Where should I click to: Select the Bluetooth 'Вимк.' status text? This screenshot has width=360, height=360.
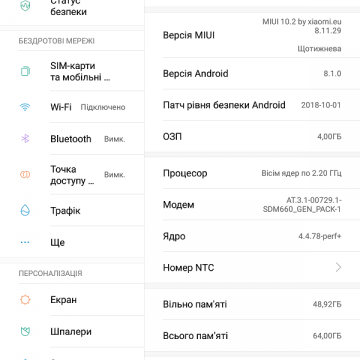pos(115,139)
